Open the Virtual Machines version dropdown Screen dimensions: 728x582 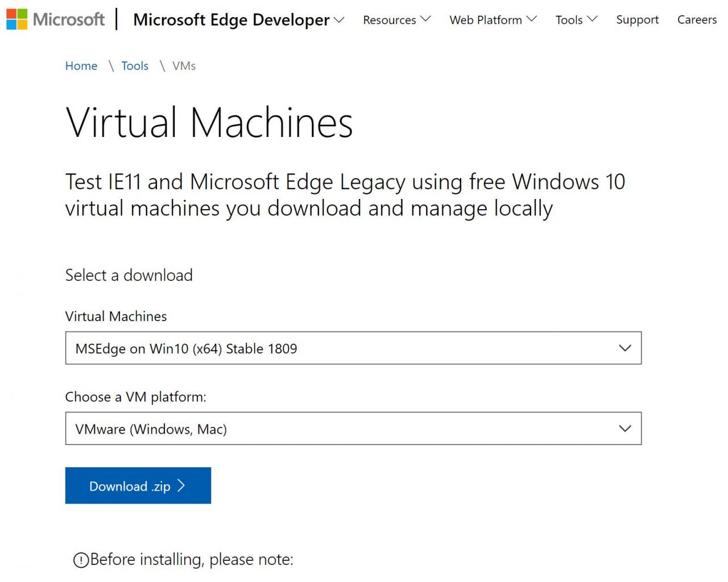point(353,348)
